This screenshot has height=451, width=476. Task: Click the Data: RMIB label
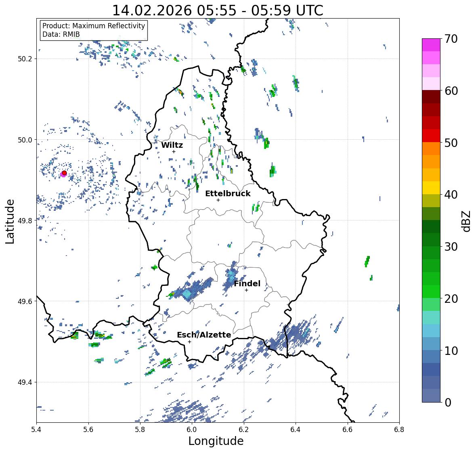coord(61,34)
